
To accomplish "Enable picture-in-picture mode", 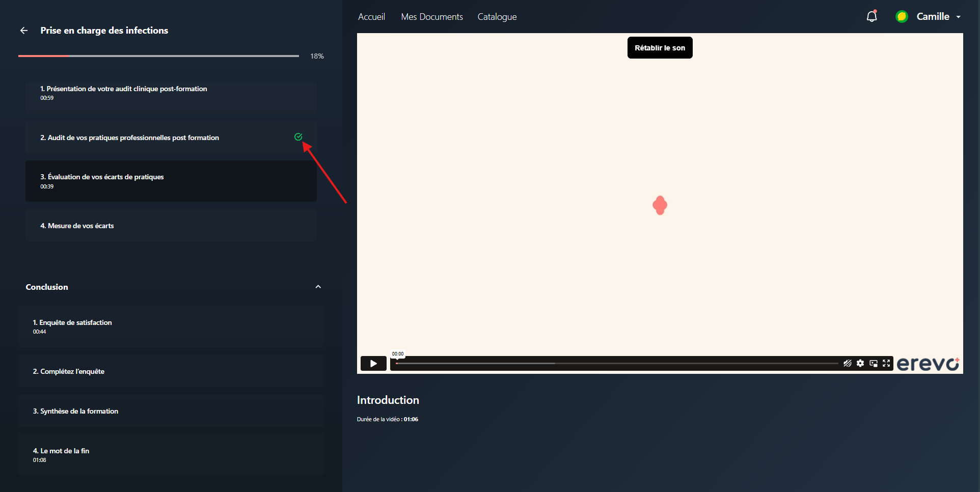I will click(x=874, y=363).
